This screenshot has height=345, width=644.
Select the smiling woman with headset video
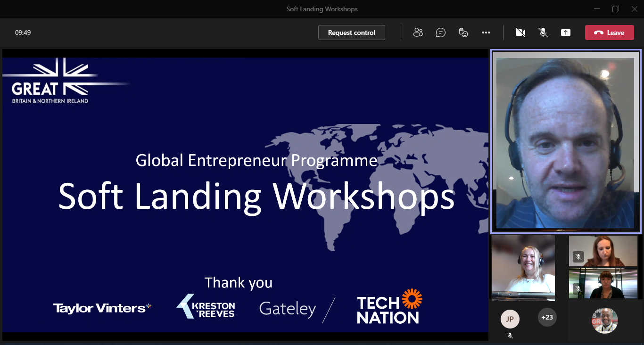(x=523, y=268)
